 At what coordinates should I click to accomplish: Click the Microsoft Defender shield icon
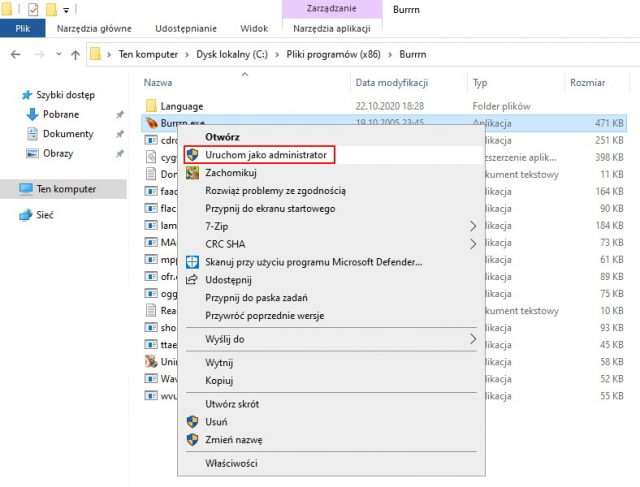tap(192, 262)
